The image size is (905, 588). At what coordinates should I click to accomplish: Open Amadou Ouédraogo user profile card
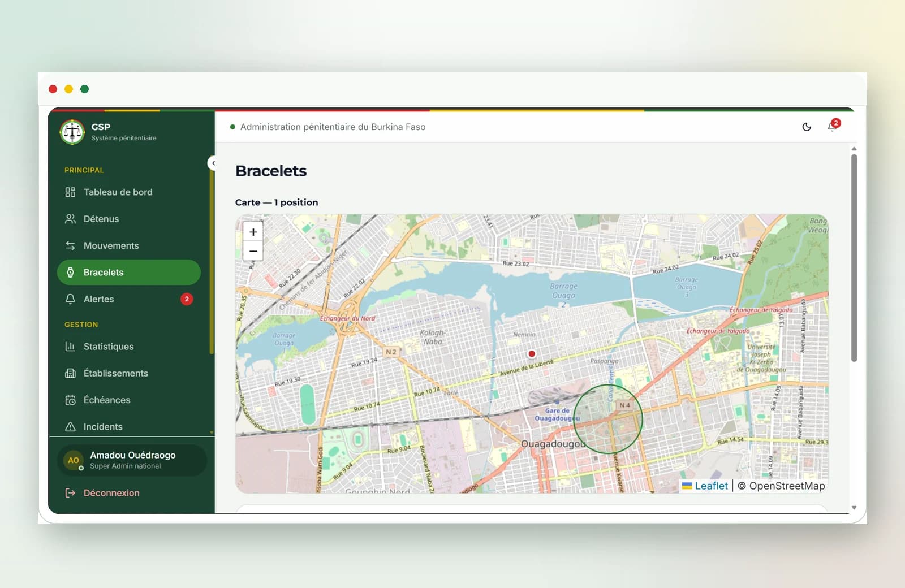pos(132,460)
